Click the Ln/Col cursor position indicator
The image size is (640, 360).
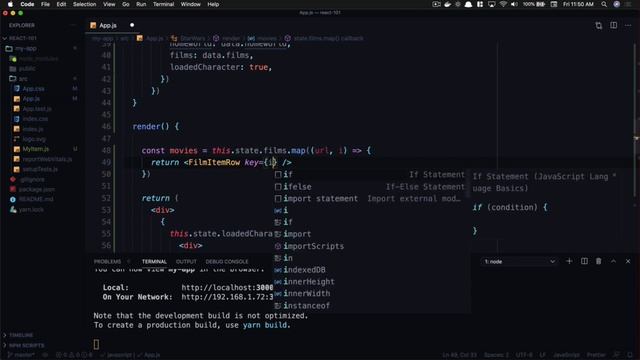[x=460, y=355]
